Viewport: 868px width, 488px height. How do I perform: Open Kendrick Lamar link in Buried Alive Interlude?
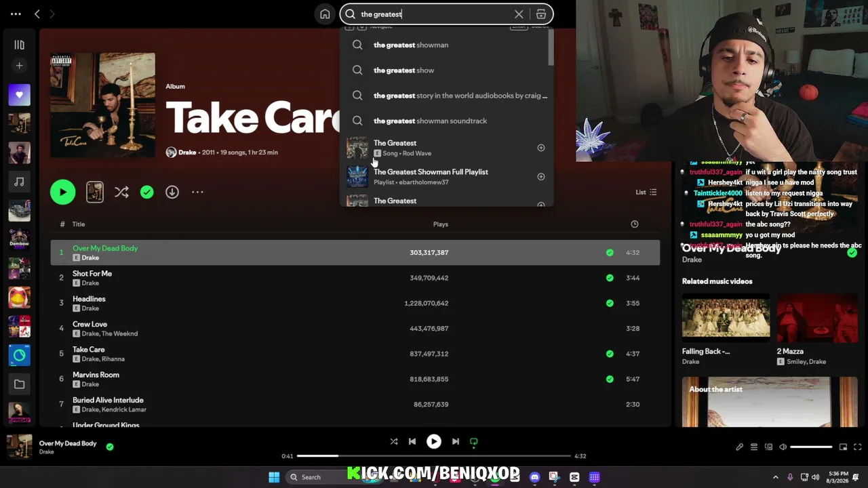click(x=124, y=409)
